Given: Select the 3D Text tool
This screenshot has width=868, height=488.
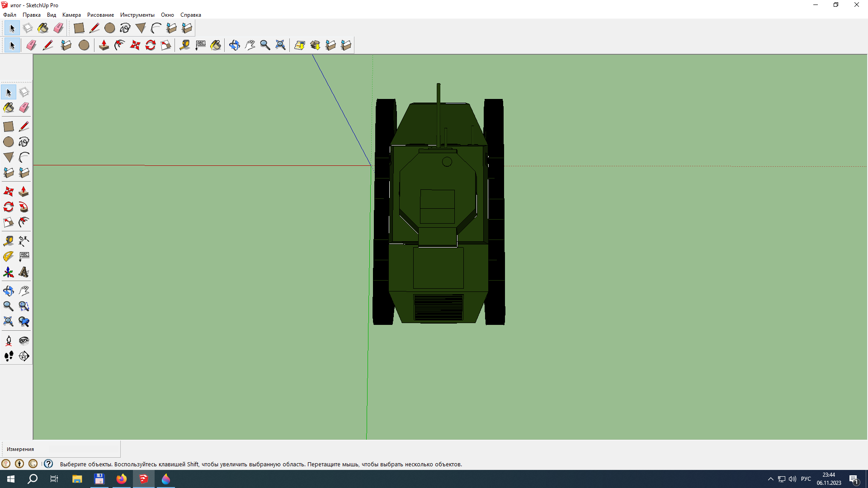Looking at the screenshot, I should 24,272.
